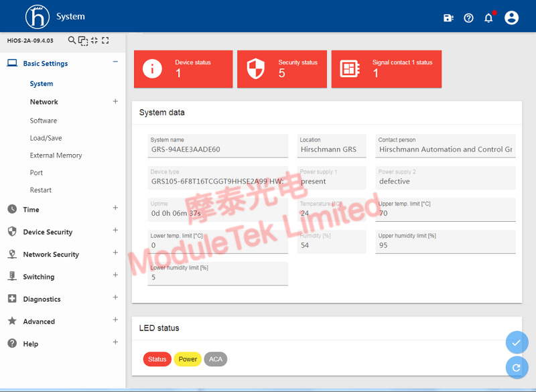The image size is (536, 392).
Task: Click the Uptime value '0d 0h 06m 37s'
Action: click(176, 213)
